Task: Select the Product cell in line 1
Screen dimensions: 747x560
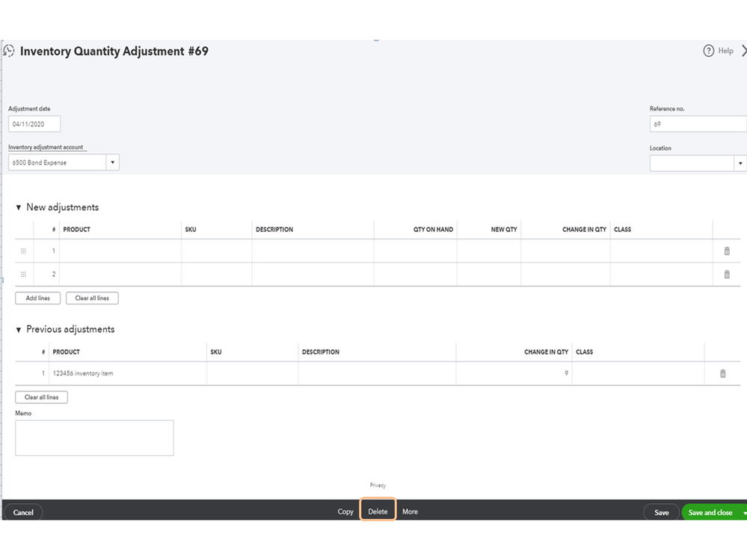Action: click(x=120, y=251)
